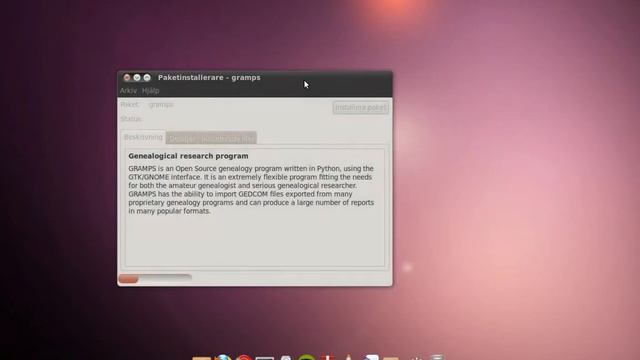The image size is (640, 360).
Task: Open the Arkiv menu
Action: tap(128, 91)
